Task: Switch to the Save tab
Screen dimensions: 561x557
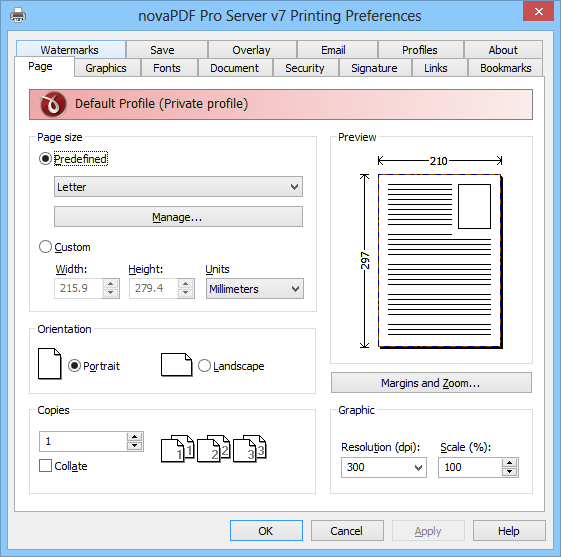Action: pos(167,50)
